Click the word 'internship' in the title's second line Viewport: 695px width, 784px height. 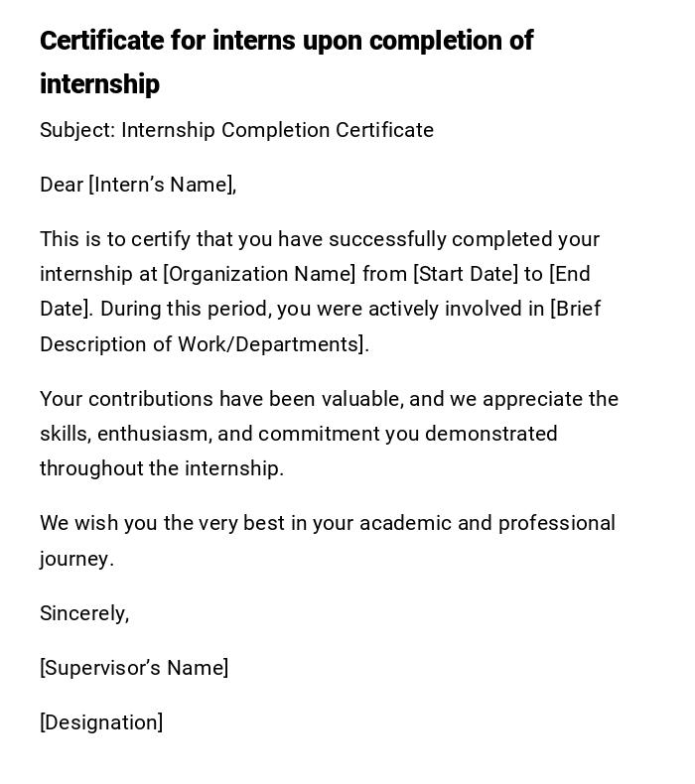tap(99, 84)
